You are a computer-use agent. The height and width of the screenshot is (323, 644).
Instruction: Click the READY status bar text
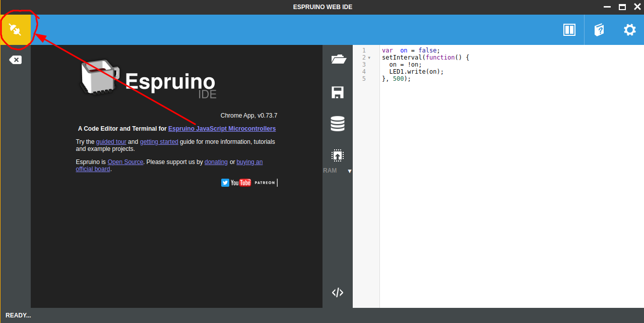(18, 315)
